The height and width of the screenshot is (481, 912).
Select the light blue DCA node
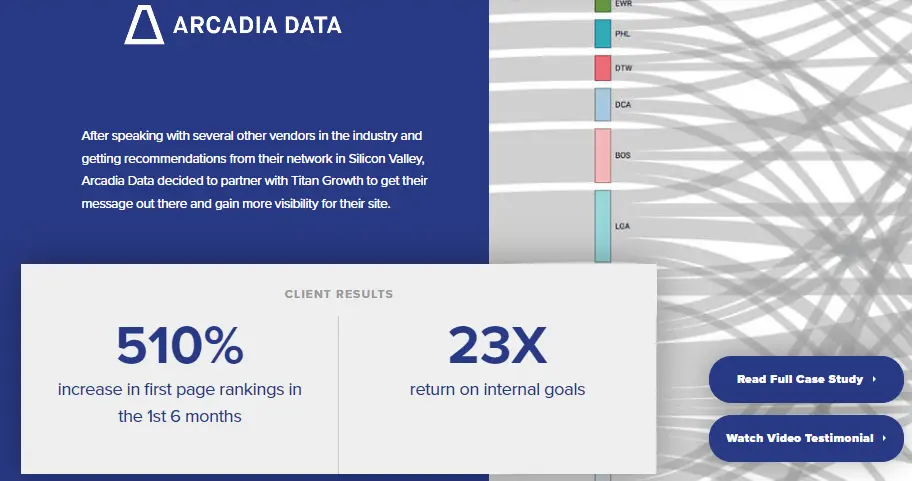602,104
